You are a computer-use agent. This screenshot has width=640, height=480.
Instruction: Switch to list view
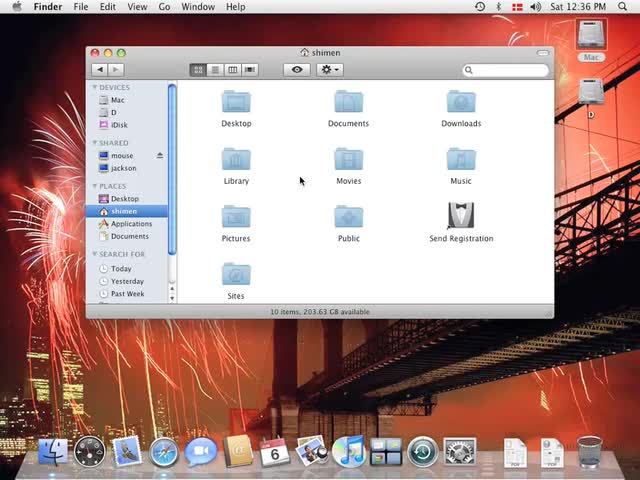click(x=215, y=70)
